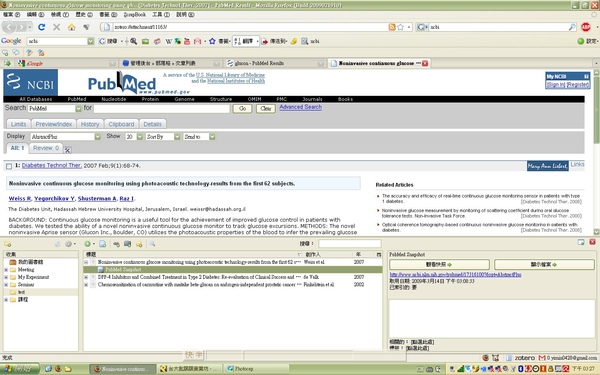Open the Send to dropdown
The height and width of the screenshot is (375, 600).
199,137
